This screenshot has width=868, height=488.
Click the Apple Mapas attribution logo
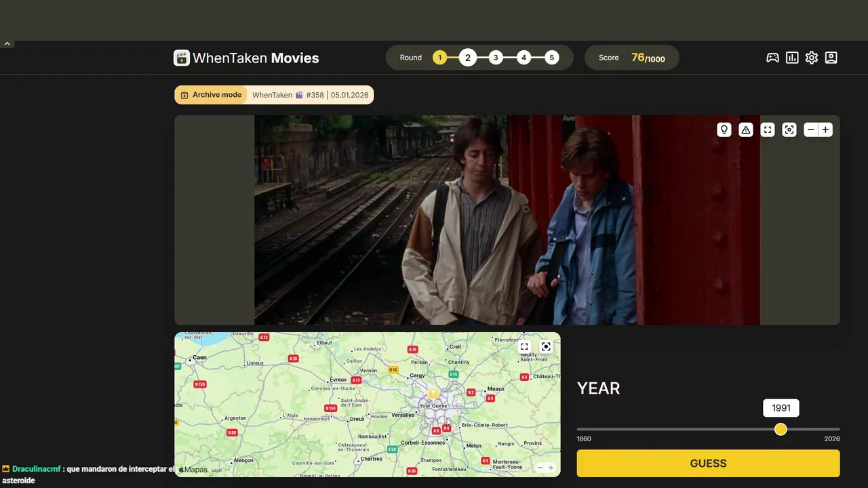pyautogui.click(x=193, y=470)
